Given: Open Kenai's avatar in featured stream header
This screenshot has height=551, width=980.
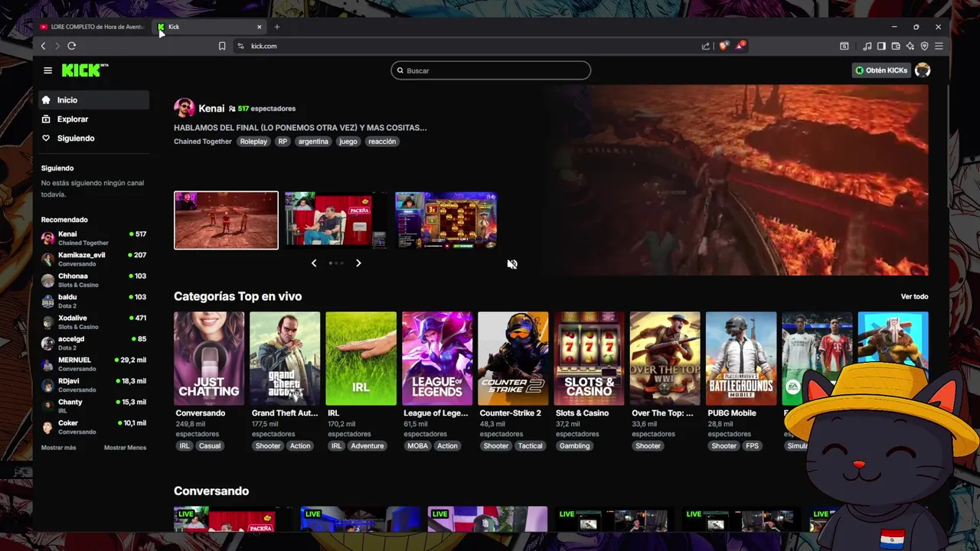Looking at the screenshot, I should click(x=184, y=108).
